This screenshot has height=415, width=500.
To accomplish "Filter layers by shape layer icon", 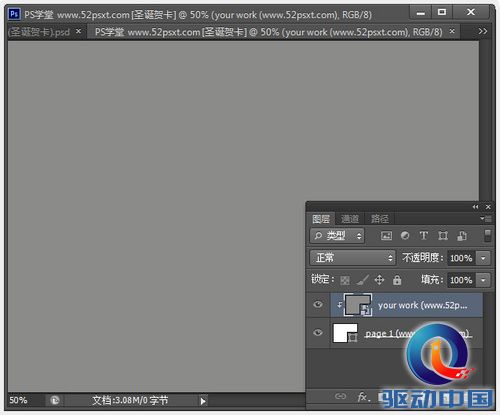I will coord(443,236).
